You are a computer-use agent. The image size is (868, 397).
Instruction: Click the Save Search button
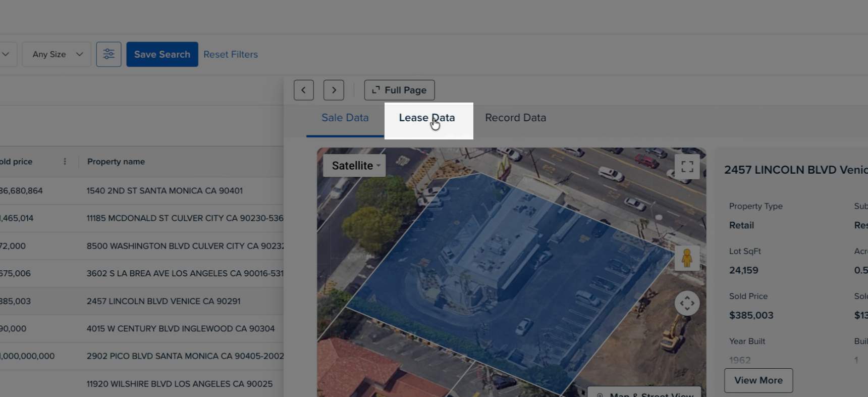click(x=162, y=54)
